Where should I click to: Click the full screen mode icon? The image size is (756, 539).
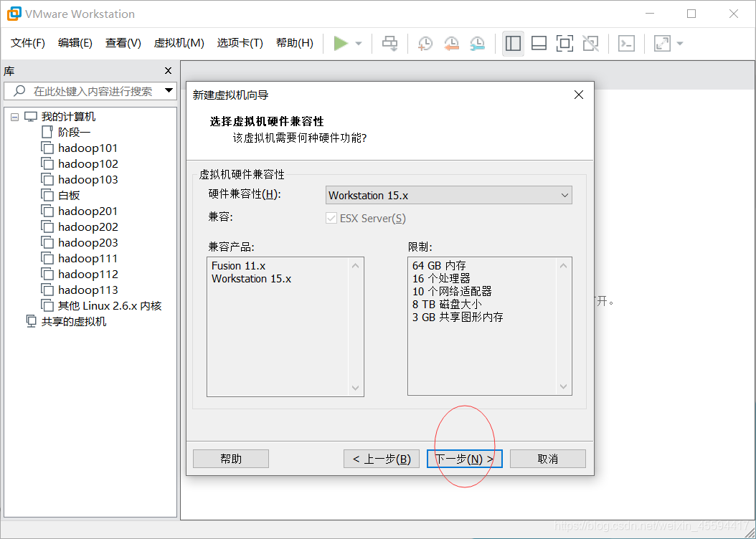click(x=564, y=43)
